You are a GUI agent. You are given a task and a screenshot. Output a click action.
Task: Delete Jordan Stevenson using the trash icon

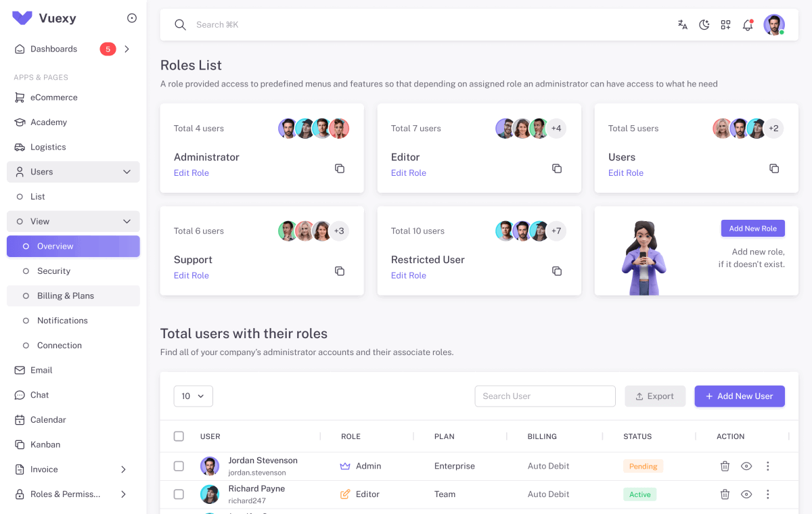coord(725,466)
